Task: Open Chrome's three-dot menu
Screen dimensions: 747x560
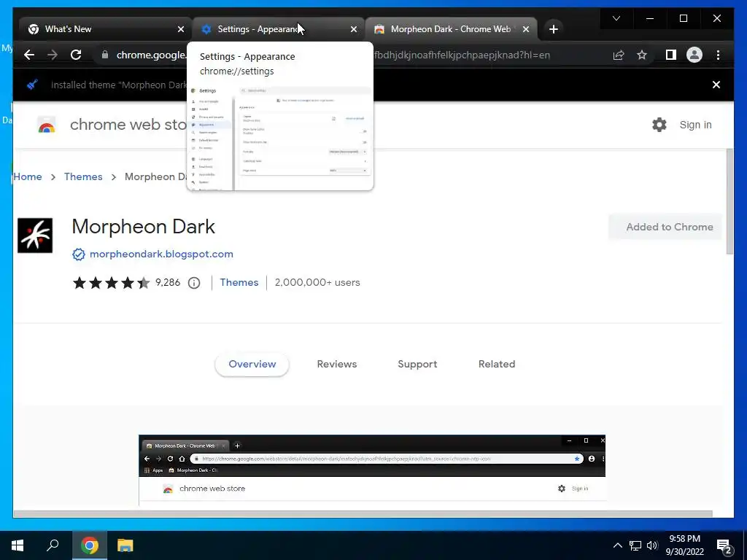Action: (x=718, y=55)
